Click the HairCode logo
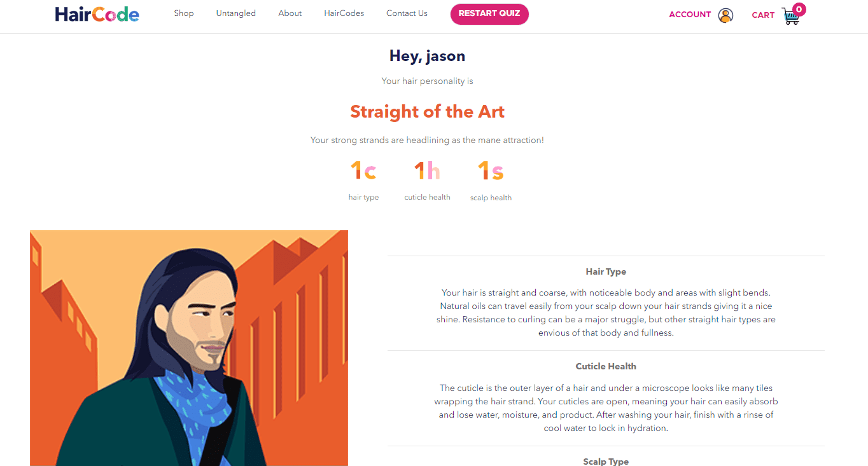 (97, 14)
